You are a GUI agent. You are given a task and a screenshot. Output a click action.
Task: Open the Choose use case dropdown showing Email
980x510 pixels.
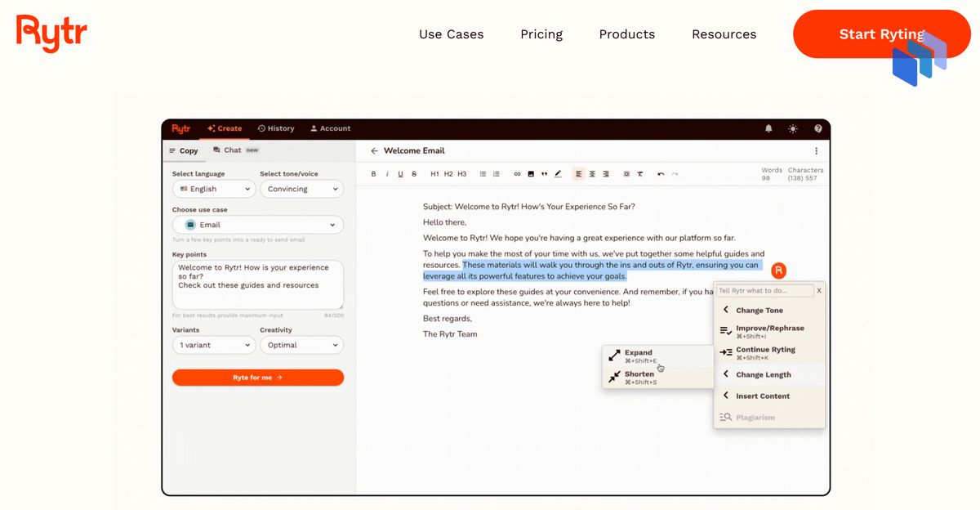[x=258, y=225]
